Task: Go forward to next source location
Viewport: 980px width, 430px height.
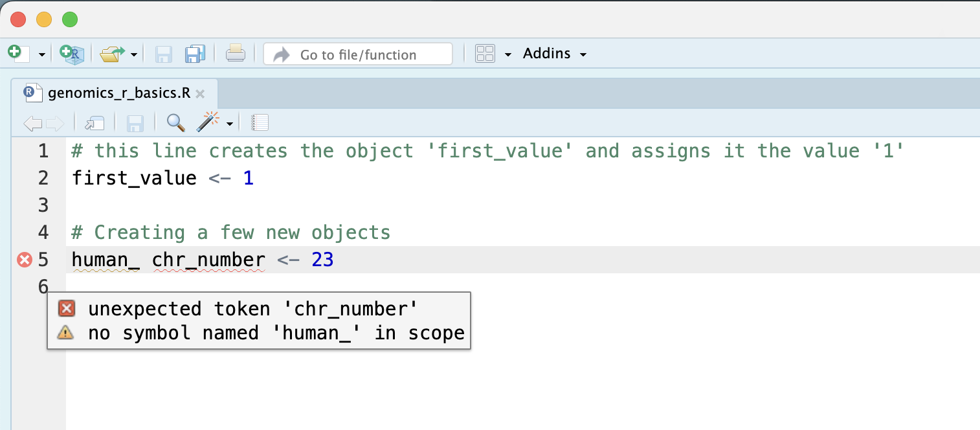Action: [x=55, y=122]
